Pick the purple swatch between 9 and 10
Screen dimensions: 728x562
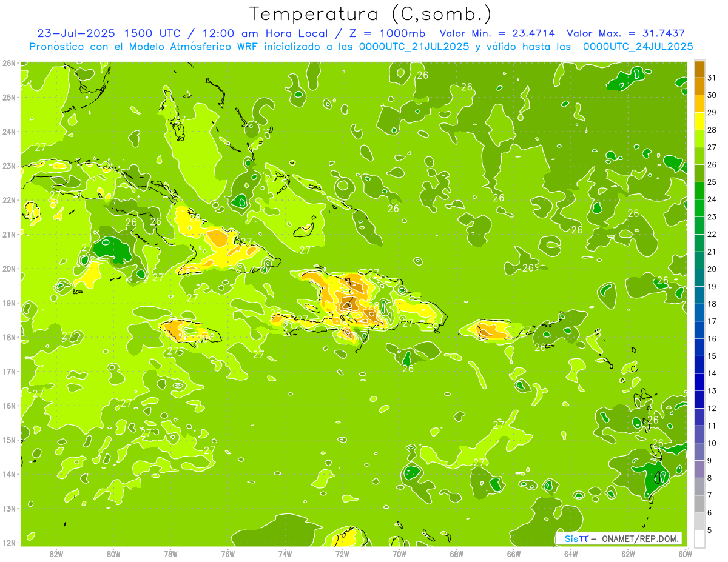(x=699, y=452)
